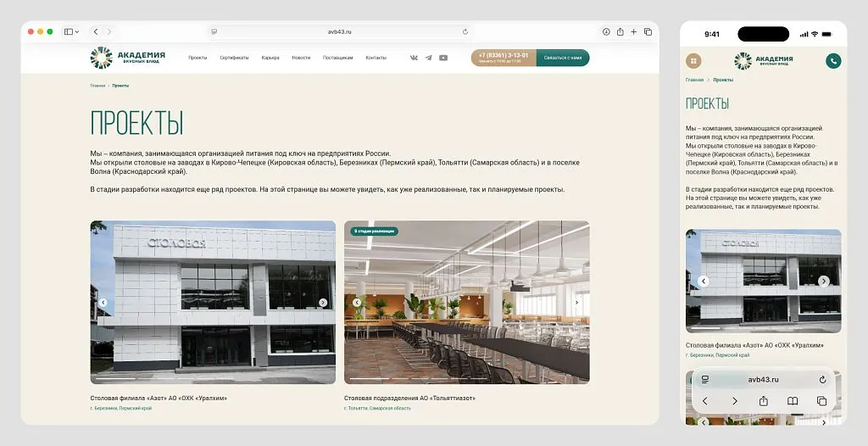Image resolution: width=868 pixels, height=446 pixels.
Task: Open the VK social icon in desktop header
Action: tap(414, 58)
